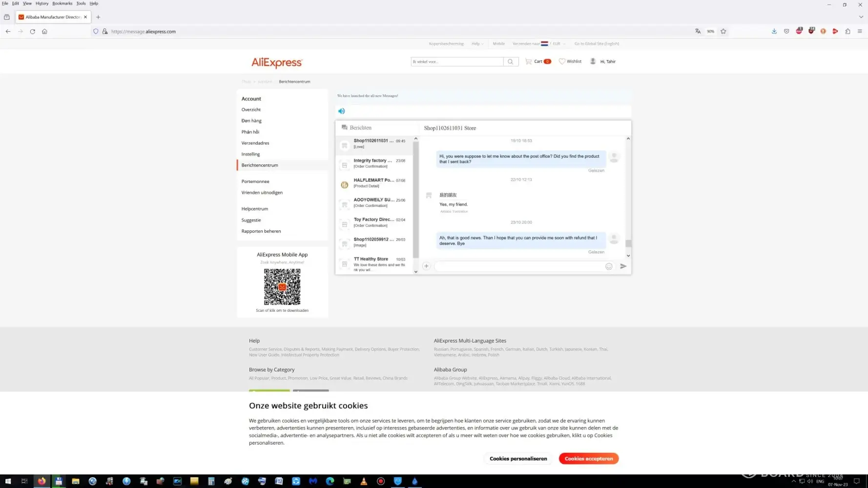Image resolution: width=868 pixels, height=488 pixels.
Task: Bookmark this page with the star icon
Action: coord(723,31)
